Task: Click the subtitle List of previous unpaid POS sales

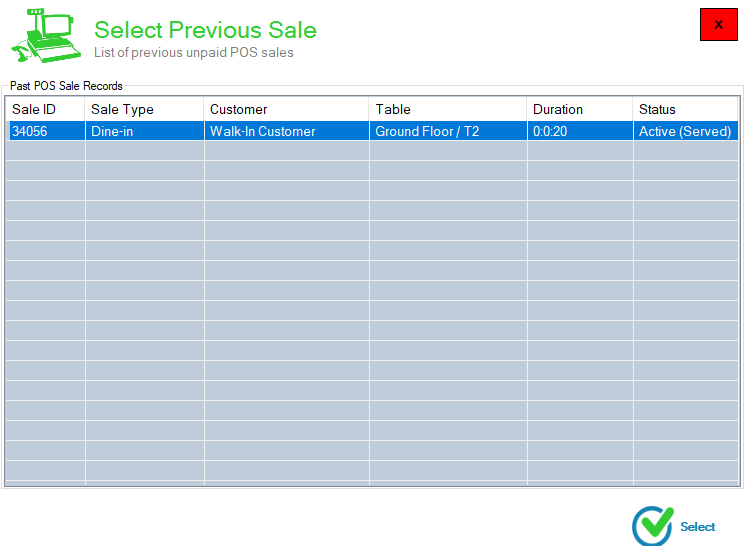Action: 193,52
